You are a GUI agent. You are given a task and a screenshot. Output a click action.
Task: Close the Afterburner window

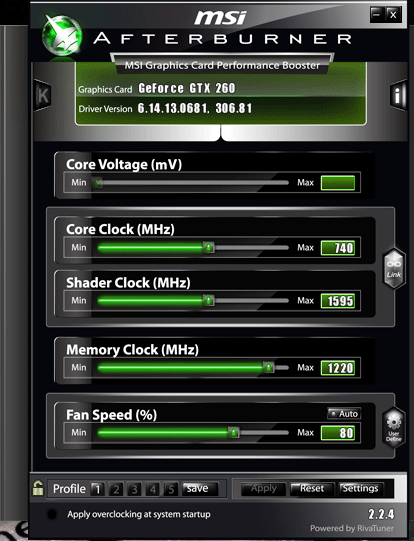(393, 14)
